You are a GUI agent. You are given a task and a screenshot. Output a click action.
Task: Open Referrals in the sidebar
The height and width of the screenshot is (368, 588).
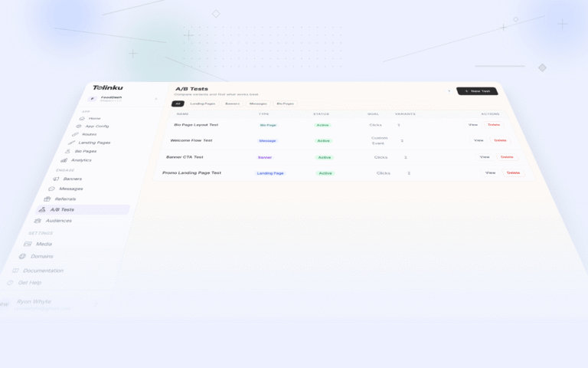[65, 199]
